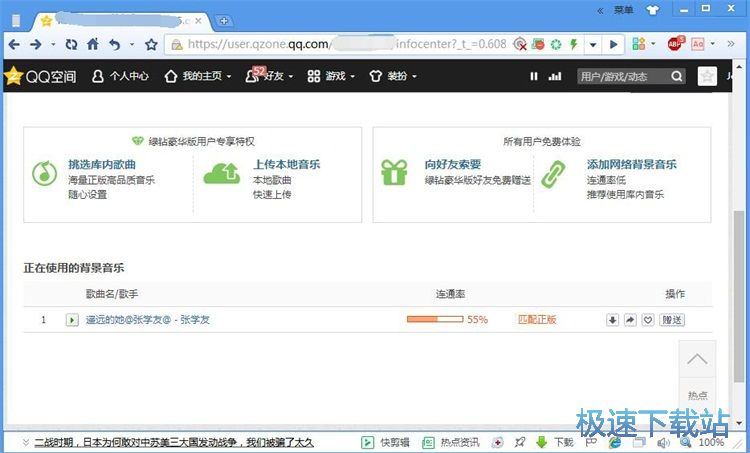Click the browser forward arrow
The height and width of the screenshot is (453, 750).
point(36,44)
